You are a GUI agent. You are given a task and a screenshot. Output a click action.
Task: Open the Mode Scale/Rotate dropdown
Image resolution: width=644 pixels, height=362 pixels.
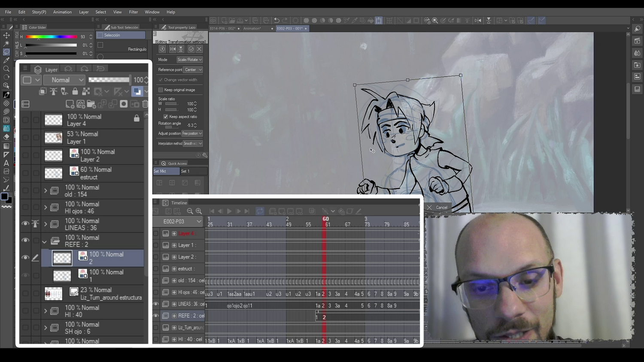tap(189, 60)
